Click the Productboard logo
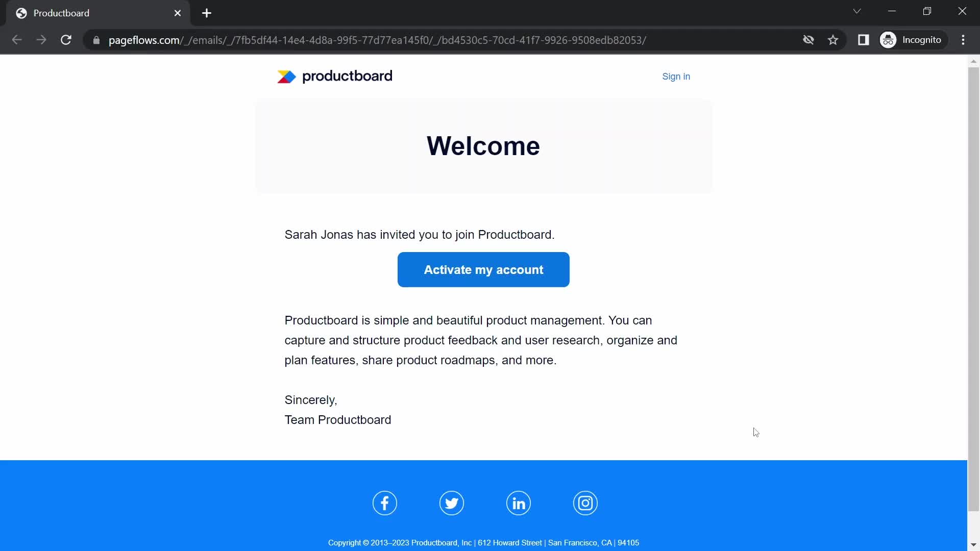The width and height of the screenshot is (980, 551). [x=334, y=77]
